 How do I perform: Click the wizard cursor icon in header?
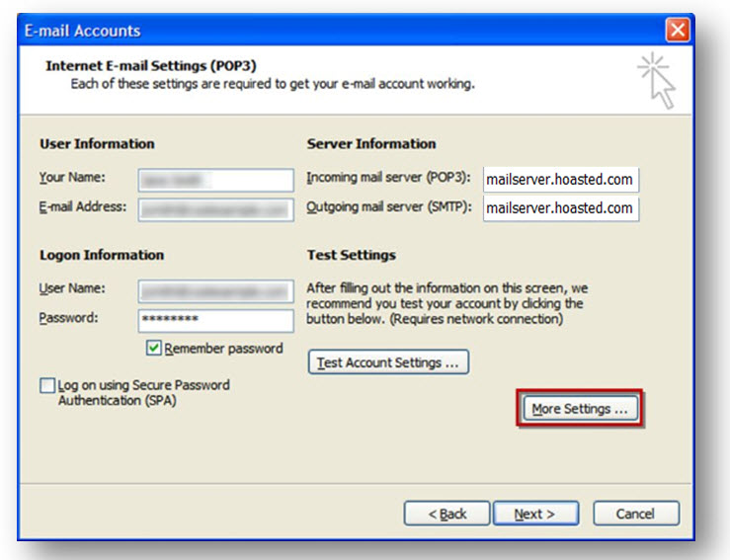[657, 81]
